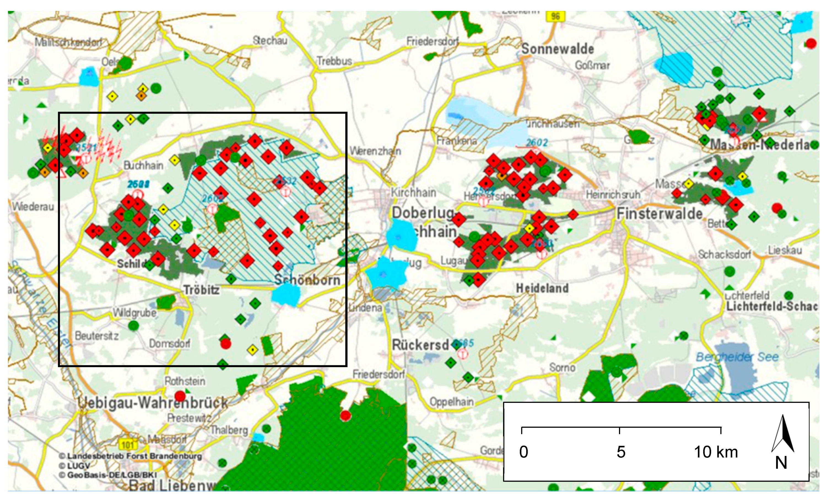Screen dimensions: 827x504
Task: Click the Stechau village label
Action: pos(270,40)
